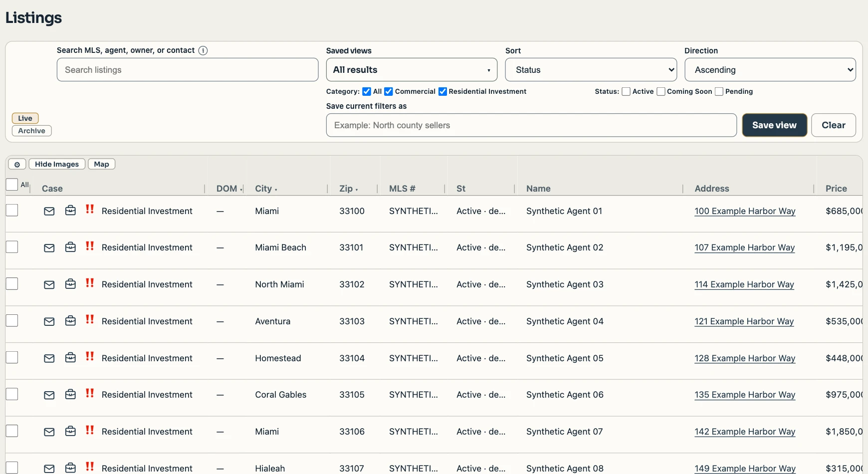Open the table settings gear icon
868x474 pixels.
[17, 164]
